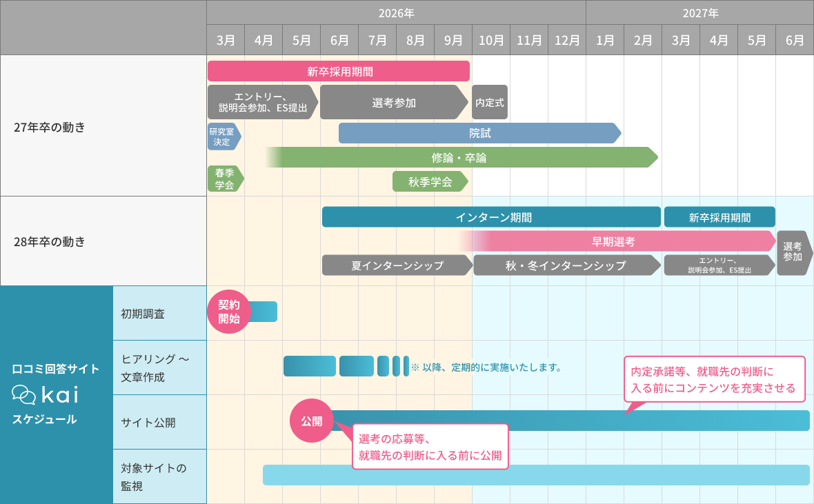Click the 内定式 gray box

(490, 103)
